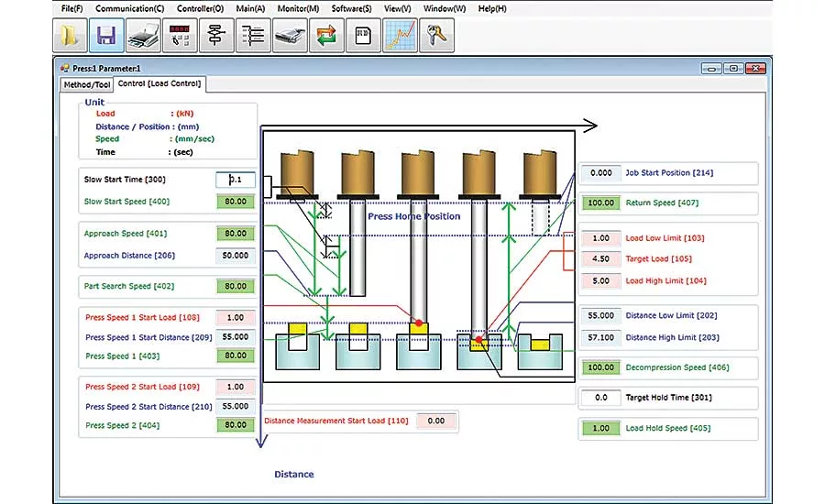Click the Approach Distance [206] value field
Screen dimensions: 825x504
point(236,256)
